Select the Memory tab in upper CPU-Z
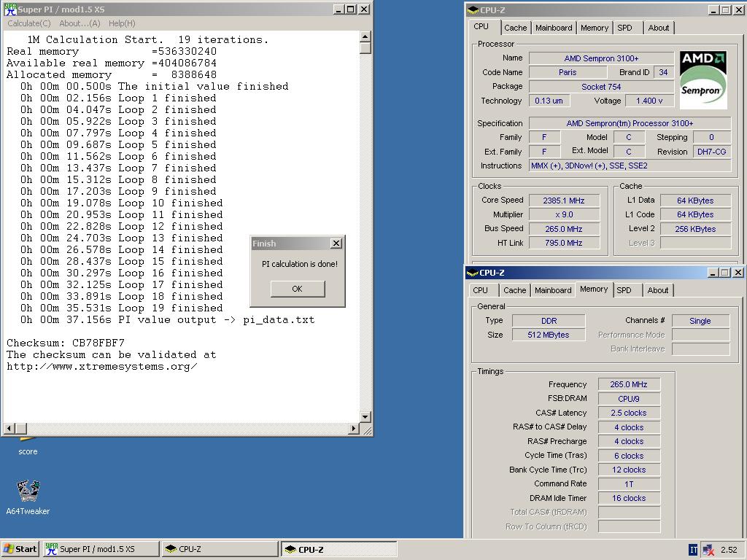This screenshot has height=560, width=747. click(x=594, y=28)
